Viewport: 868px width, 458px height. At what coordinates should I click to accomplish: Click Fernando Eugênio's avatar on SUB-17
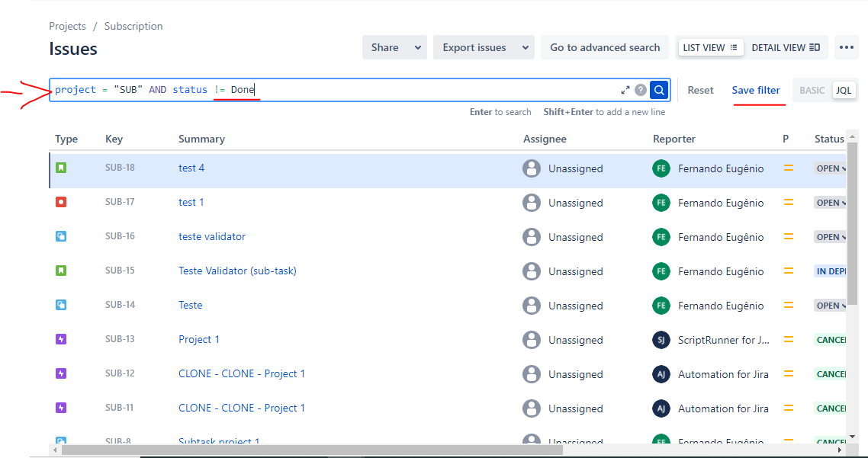[661, 202]
